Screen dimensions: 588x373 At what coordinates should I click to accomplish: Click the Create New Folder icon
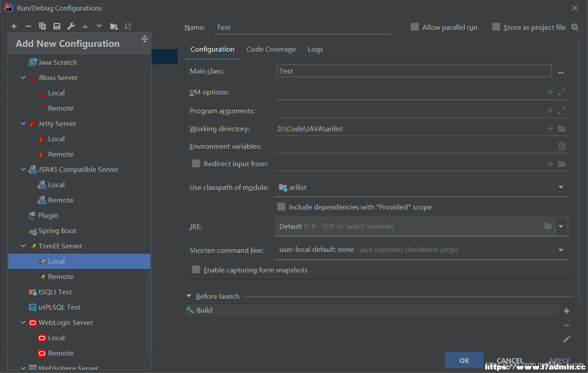coord(114,27)
